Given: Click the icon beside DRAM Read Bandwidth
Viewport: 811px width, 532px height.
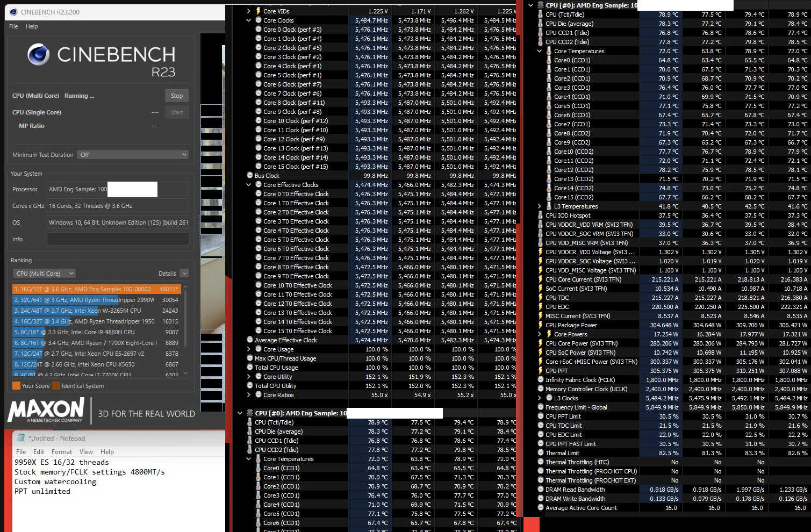Looking at the screenshot, I should tap(541, 490).
